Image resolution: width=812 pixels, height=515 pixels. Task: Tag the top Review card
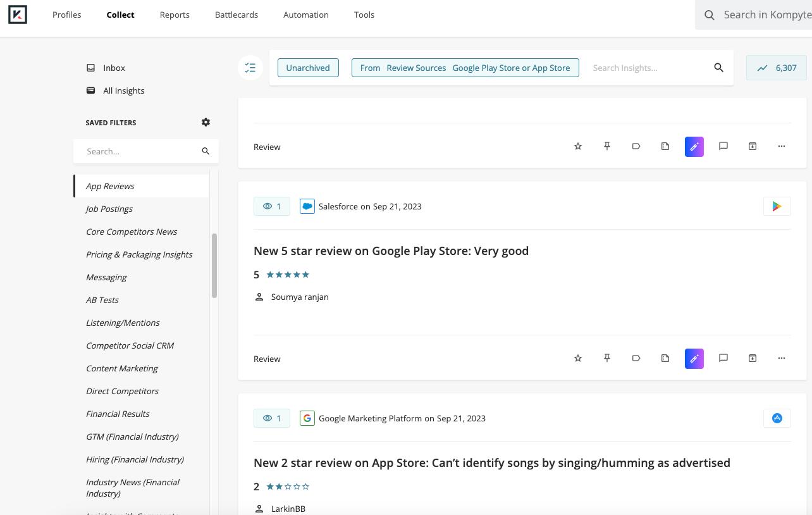pyautogui.click(x=636, y=146)
